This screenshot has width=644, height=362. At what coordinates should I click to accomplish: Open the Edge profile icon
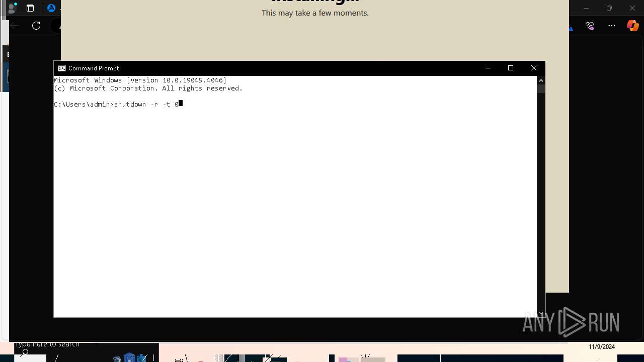point(13,8)
